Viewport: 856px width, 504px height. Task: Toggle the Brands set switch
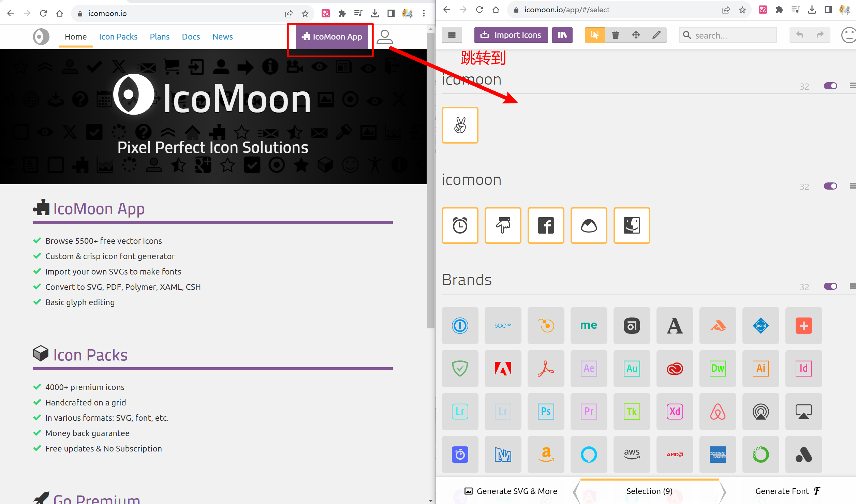click(830, 286)
